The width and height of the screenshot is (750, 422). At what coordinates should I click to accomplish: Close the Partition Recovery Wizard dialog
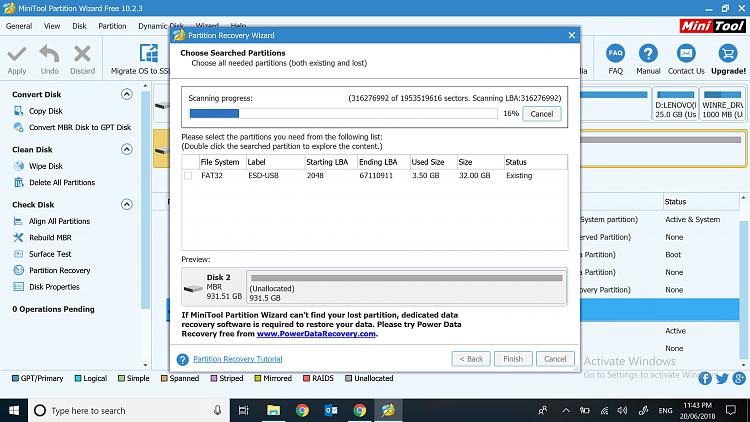tap(572, 35)
